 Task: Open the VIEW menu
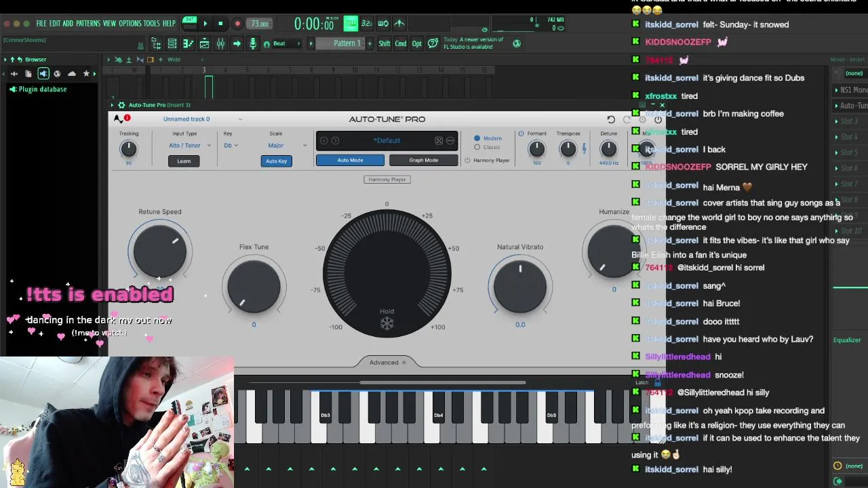pos(110,23)
